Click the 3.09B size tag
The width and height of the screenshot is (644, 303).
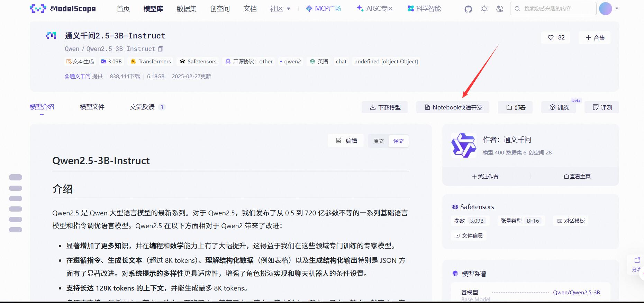click(x=111, y=61)
